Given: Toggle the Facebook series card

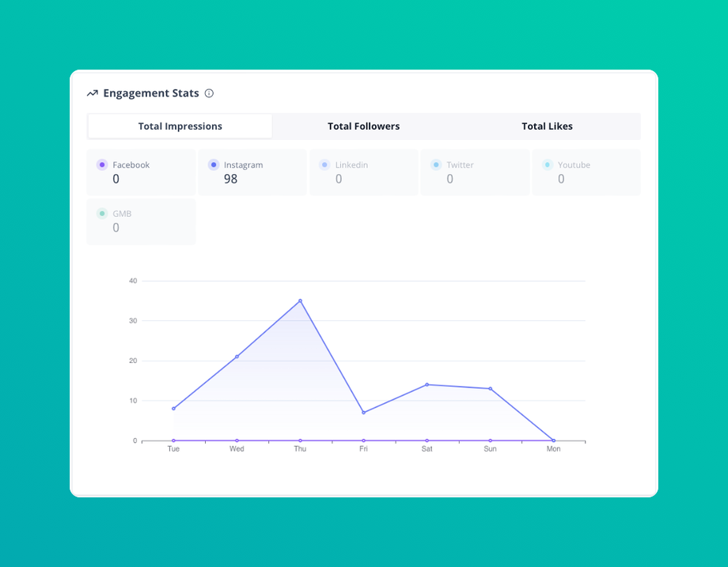Looking at the screenshot, I should [x=141, y=172].
